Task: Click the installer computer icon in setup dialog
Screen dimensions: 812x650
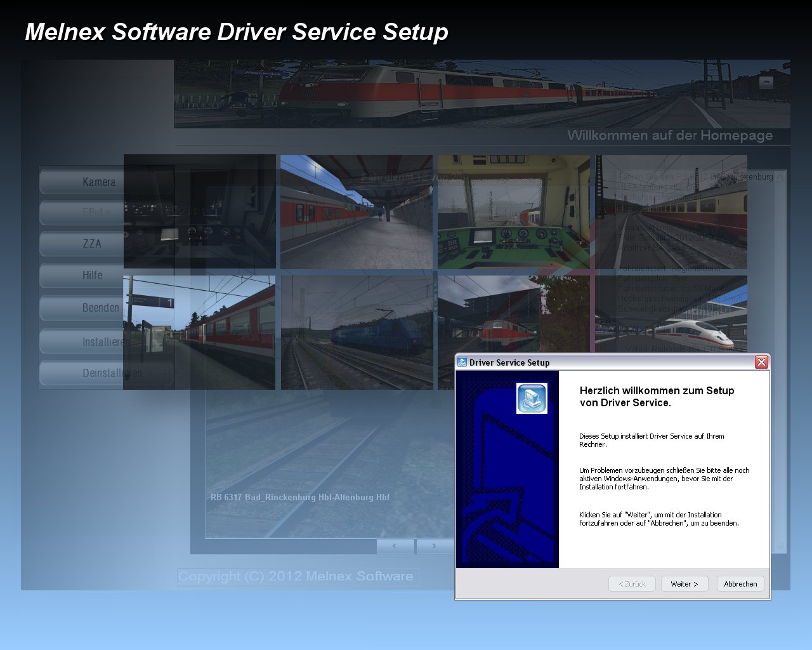Action: [x=532, y=399]
